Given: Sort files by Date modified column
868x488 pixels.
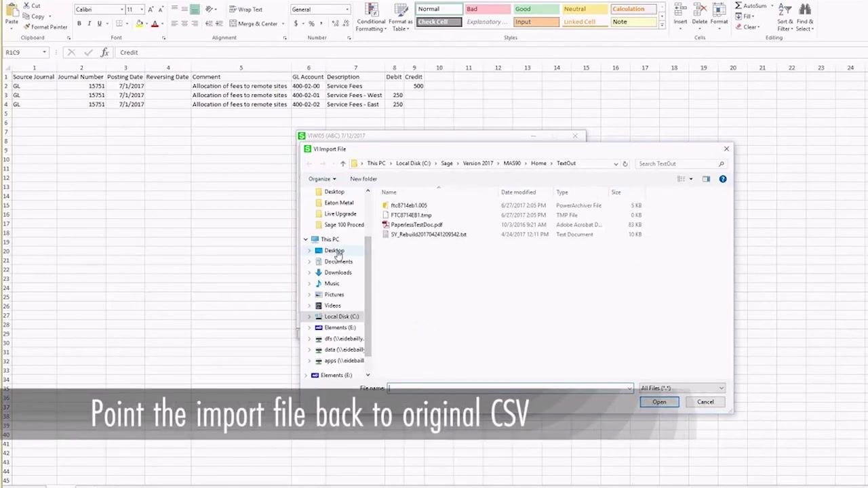Looking at the screenshot, I should point(518,192).
